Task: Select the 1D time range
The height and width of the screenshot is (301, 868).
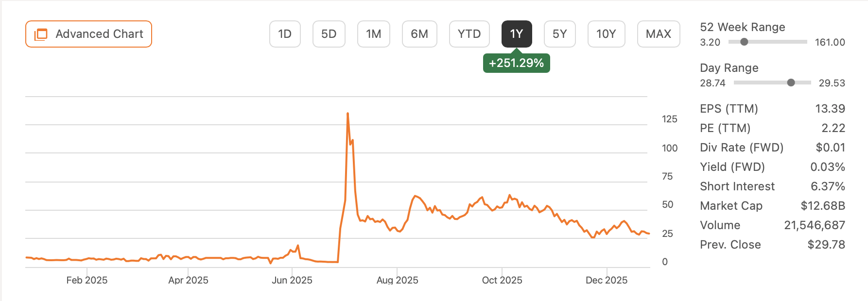Action: click(x=285, y=34)
